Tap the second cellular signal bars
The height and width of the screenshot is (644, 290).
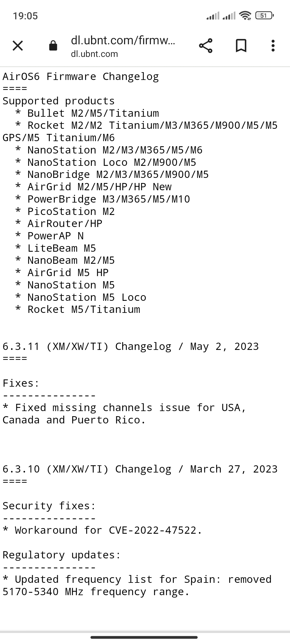[x=229, y=16]
